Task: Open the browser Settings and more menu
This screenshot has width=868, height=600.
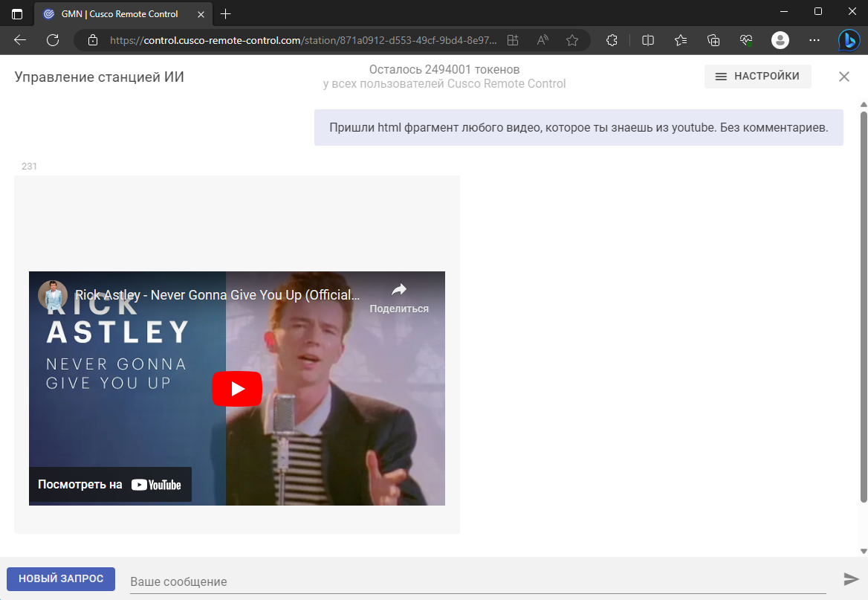Action: pos(814,40)
